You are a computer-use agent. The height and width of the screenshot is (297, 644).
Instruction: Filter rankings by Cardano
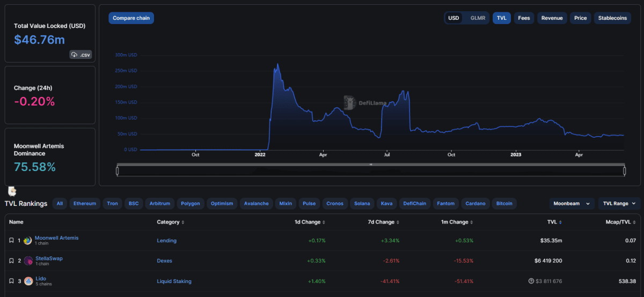tap(475, 204)
